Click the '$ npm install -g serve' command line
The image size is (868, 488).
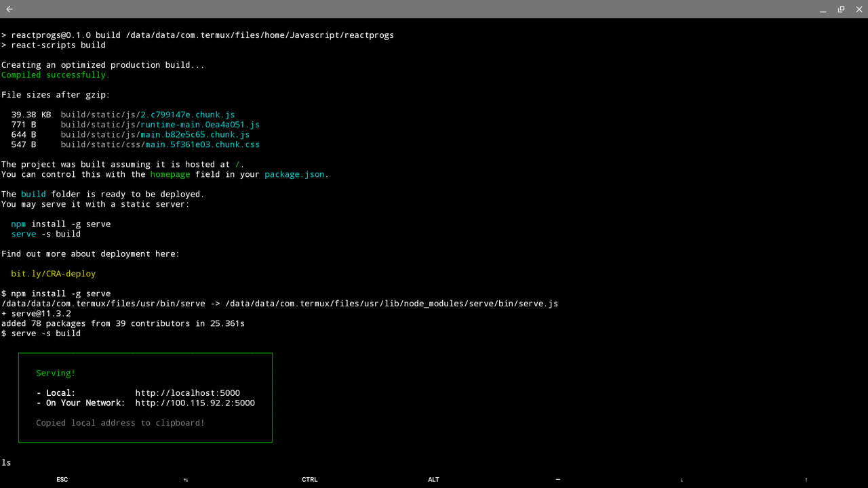[x=56, y=293]
